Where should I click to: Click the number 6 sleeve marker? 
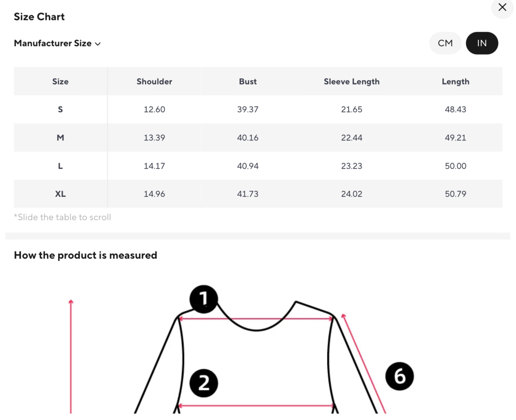399,376
